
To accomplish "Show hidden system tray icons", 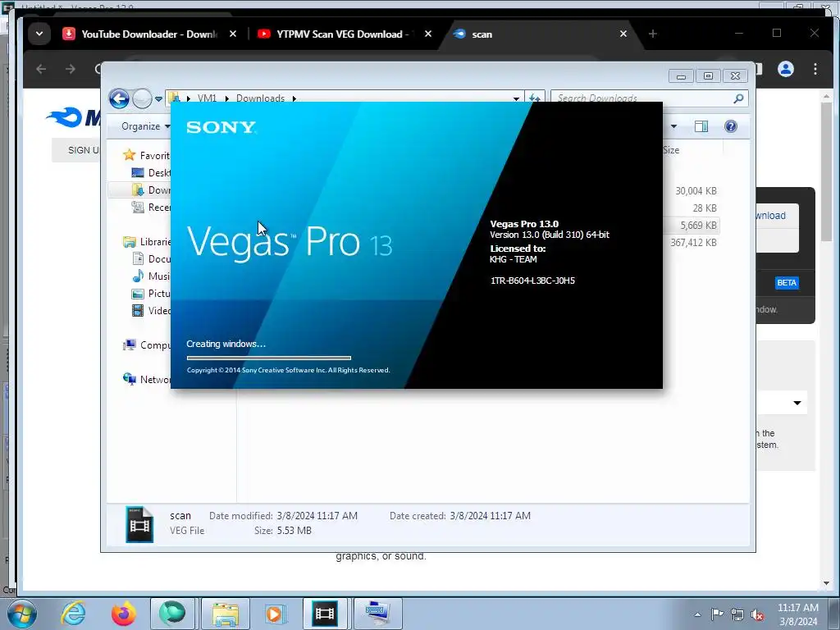I will (697, 614).
